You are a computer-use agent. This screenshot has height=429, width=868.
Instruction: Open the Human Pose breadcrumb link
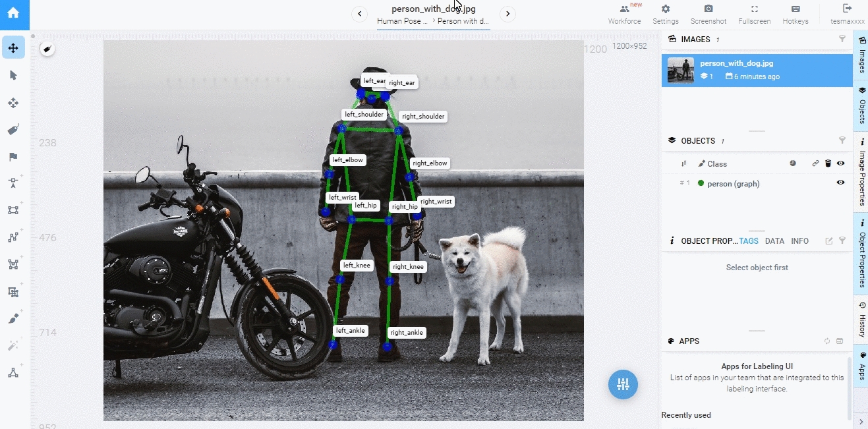[402, 21]
